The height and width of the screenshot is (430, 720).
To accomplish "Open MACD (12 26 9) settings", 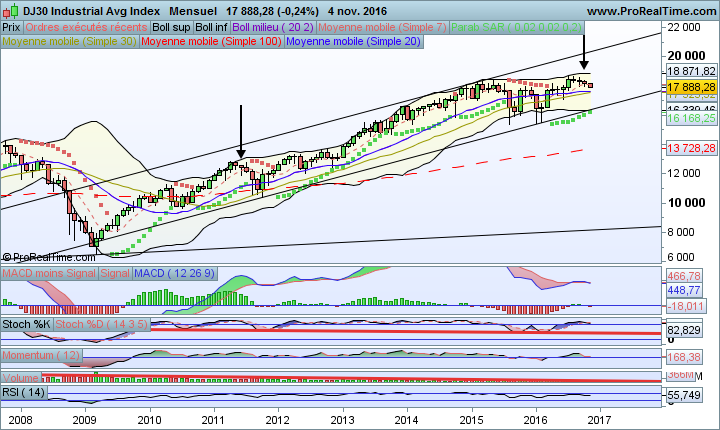I will 174,273.
